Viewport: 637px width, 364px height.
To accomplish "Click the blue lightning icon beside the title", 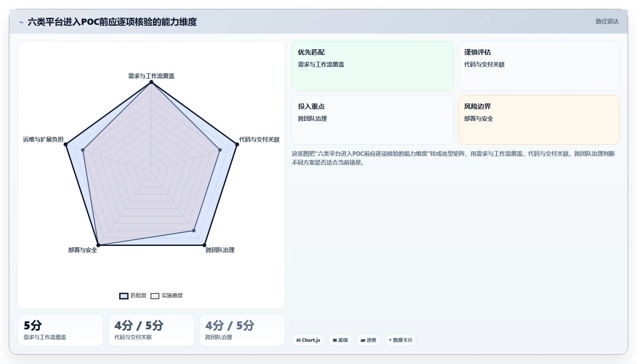I will point(21,22).
